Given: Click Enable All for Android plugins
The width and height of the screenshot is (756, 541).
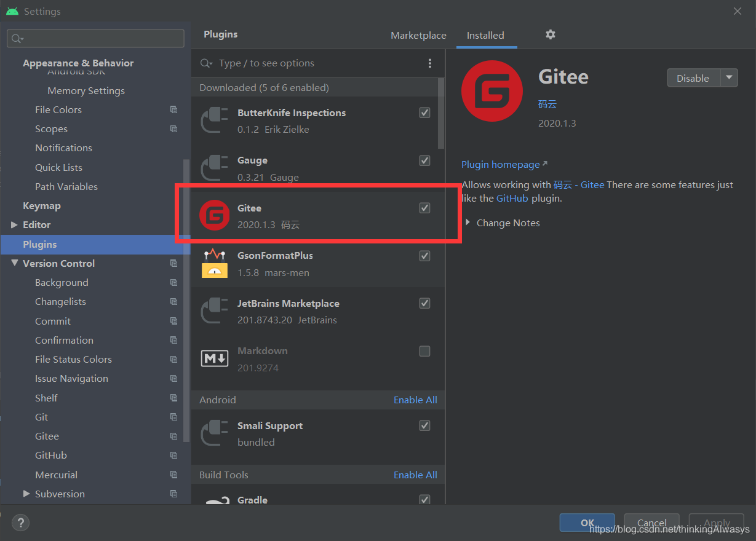Looking at the screenshot, I should tap(415, 400).
